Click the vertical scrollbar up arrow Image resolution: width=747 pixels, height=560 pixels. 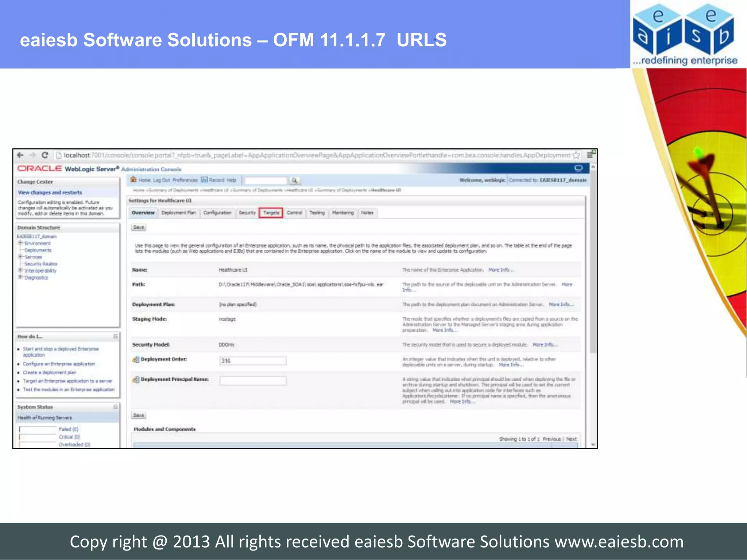pos(593,167)
